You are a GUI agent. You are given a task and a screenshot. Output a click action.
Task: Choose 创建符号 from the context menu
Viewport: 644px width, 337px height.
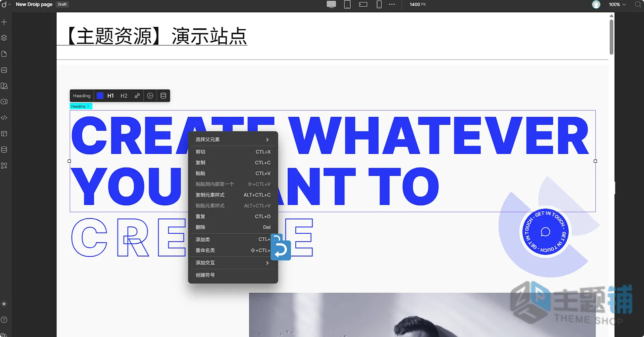pos(233,275)
